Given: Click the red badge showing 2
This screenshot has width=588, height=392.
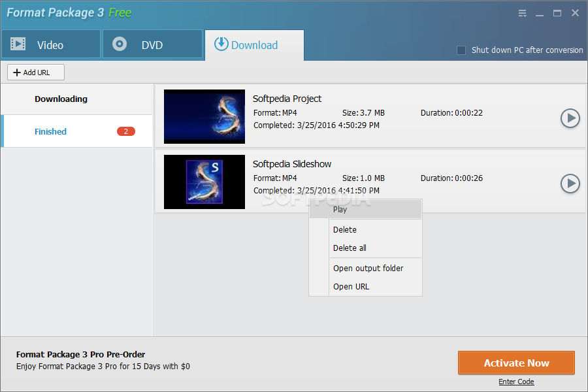Looking at the screenshot, I should coord(126,131).
